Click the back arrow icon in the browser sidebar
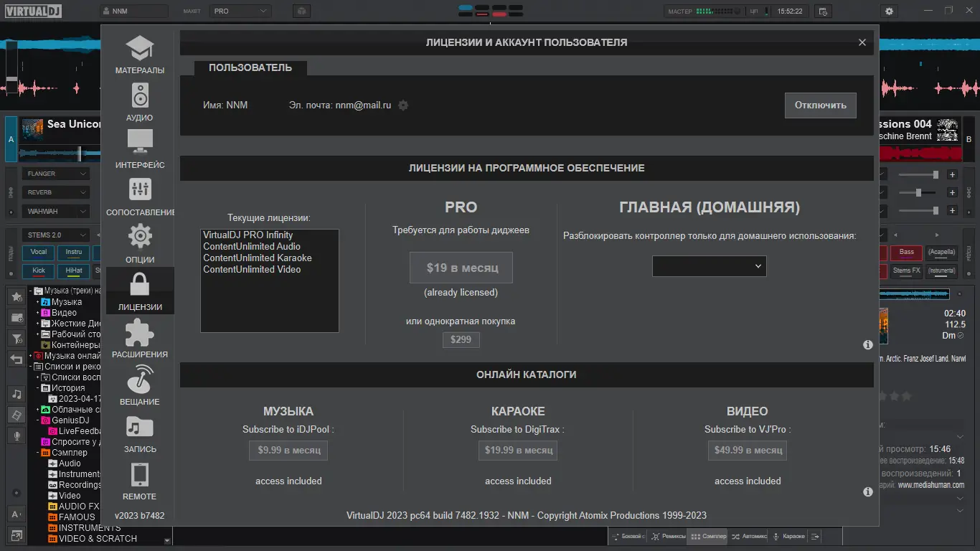 tap(17, 359)
